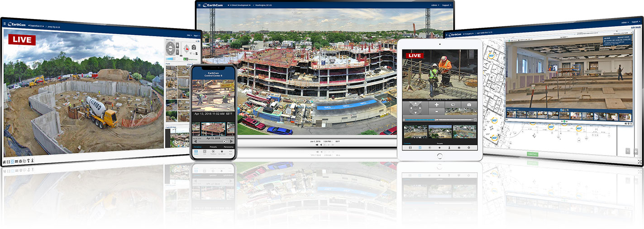Screen dimensions: 644x229
Task: Select Timeline tab label on phone
Action: point(198,147)
